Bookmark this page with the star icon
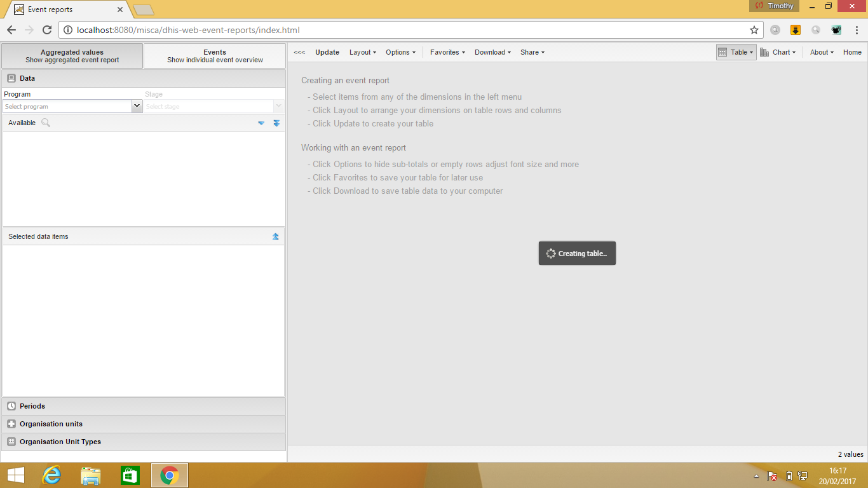Viewport: 868px width, 488px height. click(754, 30)
